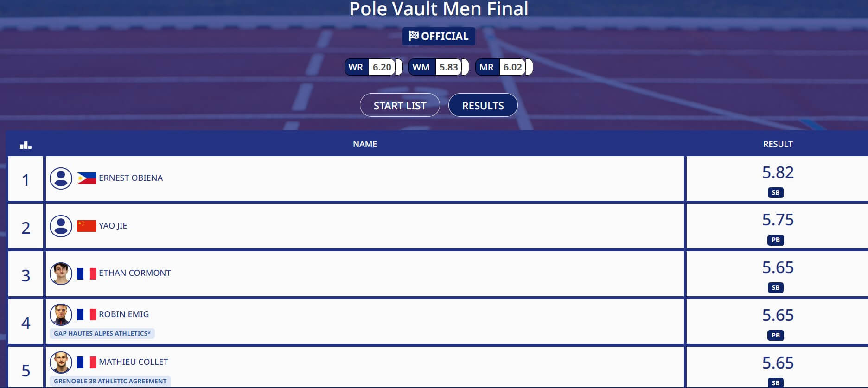Screen dimensions: 868x388
Task: Click the WM 5.83 record badge
Action: [439, 67]
